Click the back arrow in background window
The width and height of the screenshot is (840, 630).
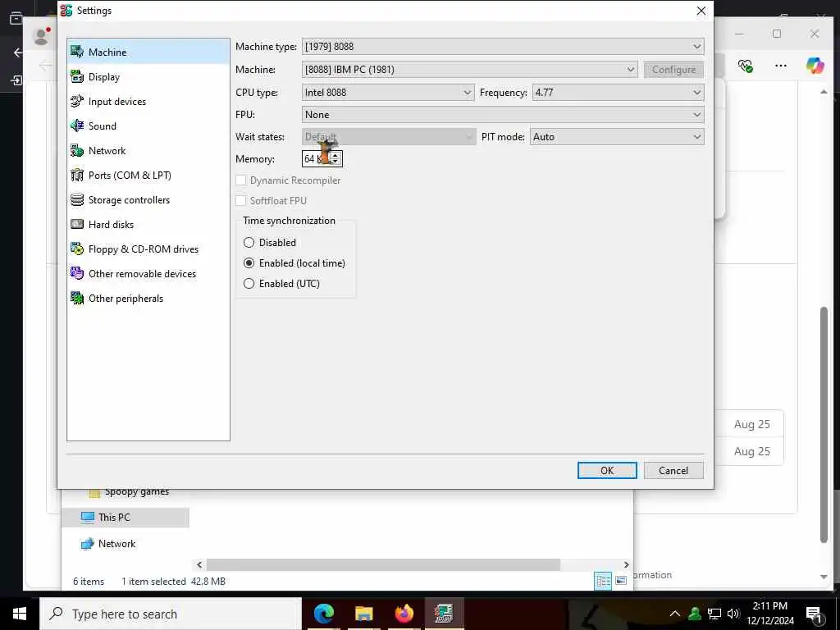[x=18, y=52]
